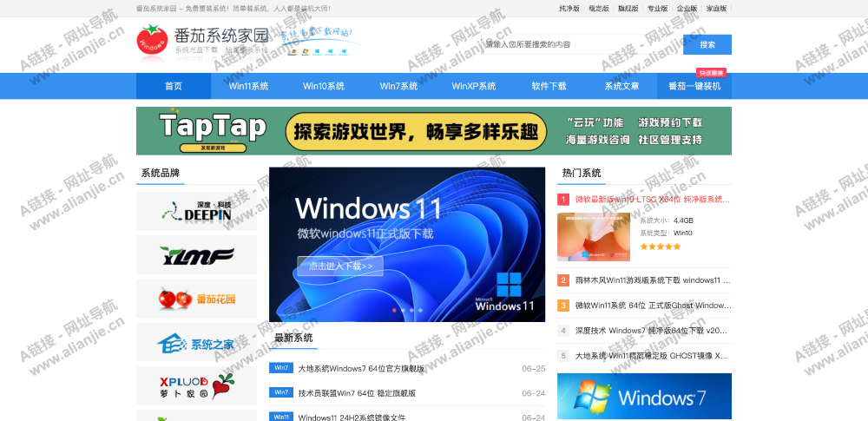This screenshot has width=868, height=421.
Task: Click the 06-25 date of 大地系统Windows7
Action: (x=533, y=368)
